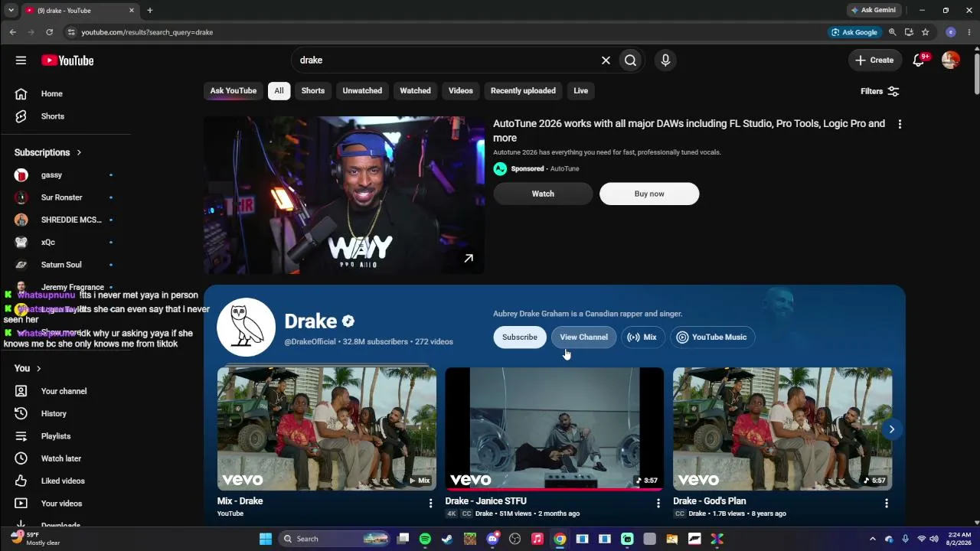Open options for Drake - Janice STFU
Image resolution: width=980 pixels, height=551 pixels.
click(658, 504)
